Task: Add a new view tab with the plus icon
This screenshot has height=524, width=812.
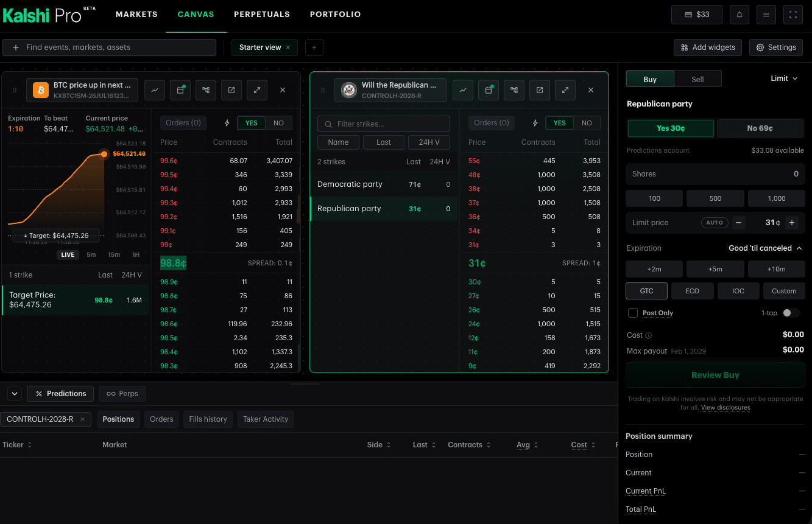Action: pos(314,47)
